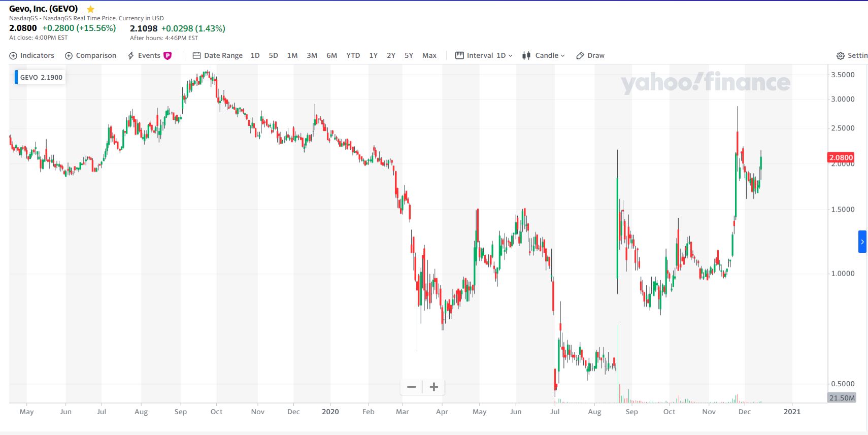This screenshot has height=435, width=868.
Task: Click the red 2.0800 price label on axis
Action: point(841,157)
